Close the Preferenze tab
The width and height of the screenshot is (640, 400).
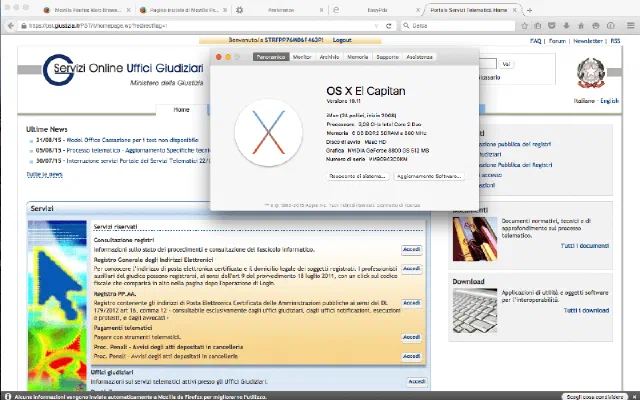[x=321, y=10]
